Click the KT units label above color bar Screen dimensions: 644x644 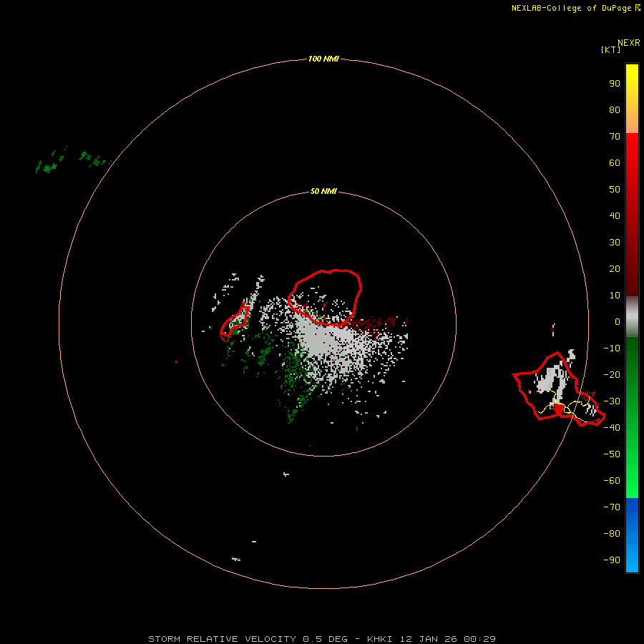[x=610, y=49]
